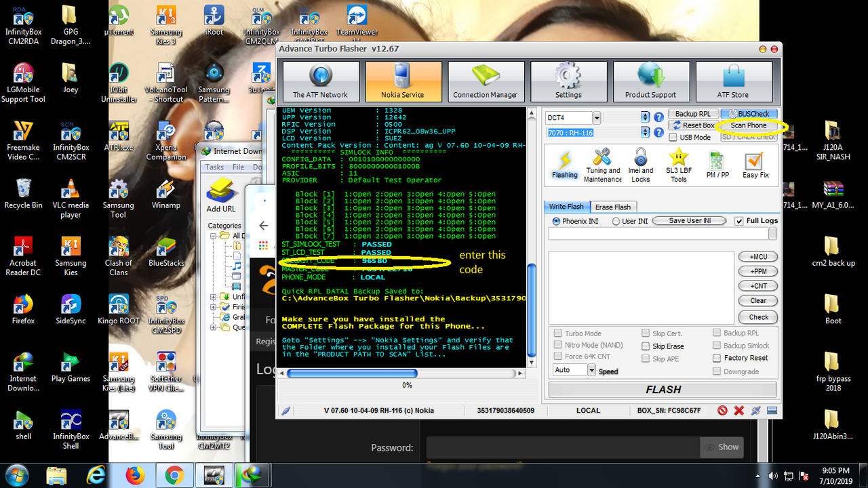Screen dimensions: 868x488
Task: Click the +MCU button
Action: pyautogui.click(x=758, y=257)
